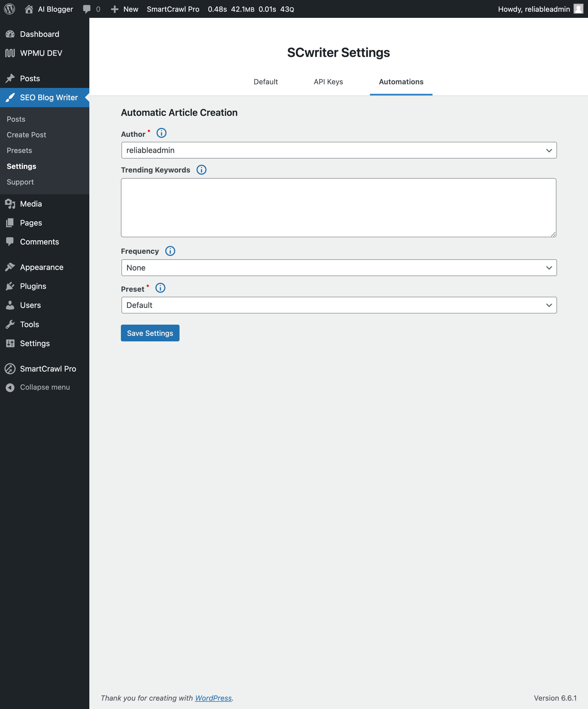Click SmartCrawl Pro in the admin bar

[x=173, y=9]
